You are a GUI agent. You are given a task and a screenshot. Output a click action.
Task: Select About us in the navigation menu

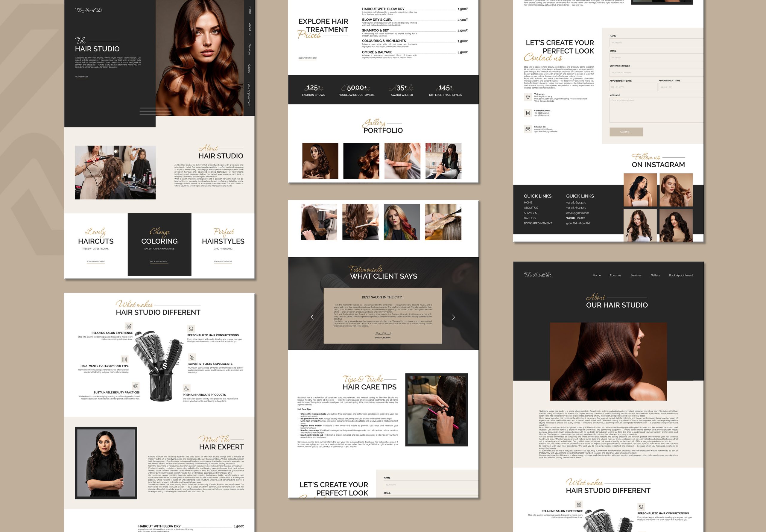[x=615, y=275]
